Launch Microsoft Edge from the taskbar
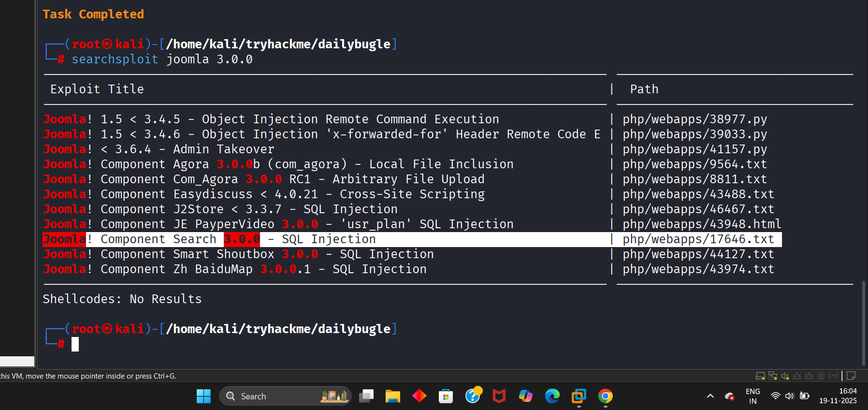 (552, 396)
